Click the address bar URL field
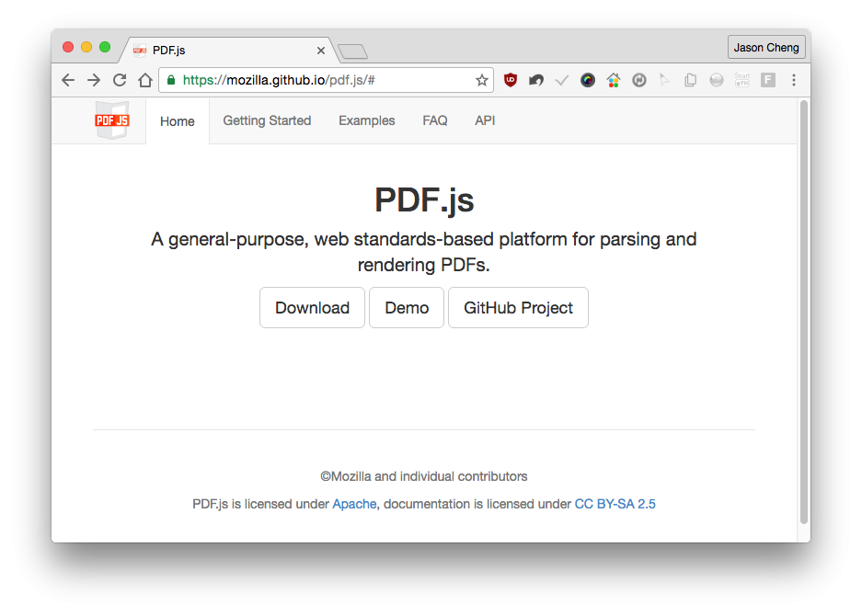Viewport: 862px width, 616px height. point(326,80)
